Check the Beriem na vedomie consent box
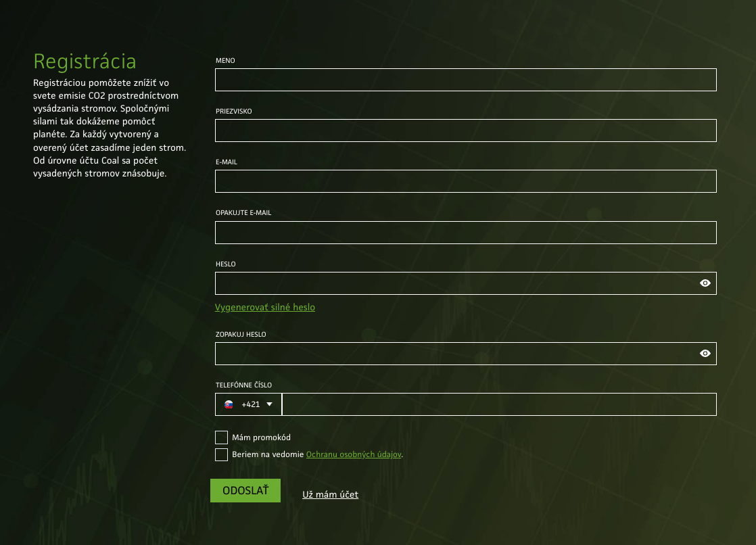Viewport: 756px width, 545px height. [221, 454]
